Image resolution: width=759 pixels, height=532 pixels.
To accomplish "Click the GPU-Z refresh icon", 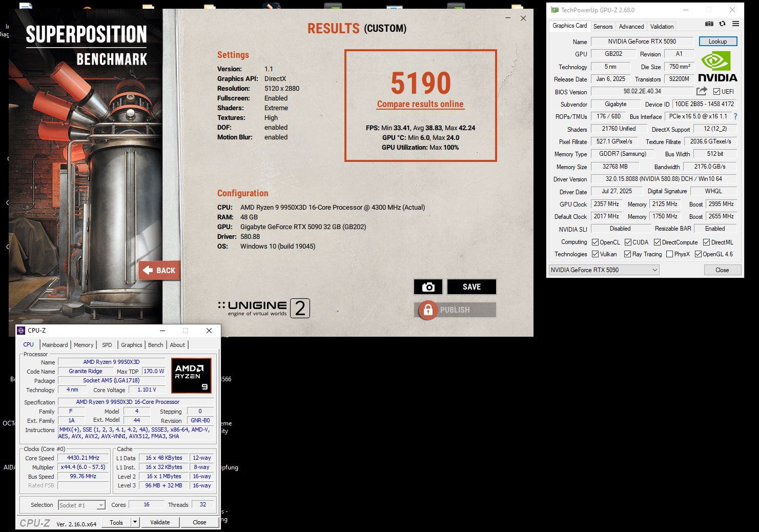I will point(722,24).
